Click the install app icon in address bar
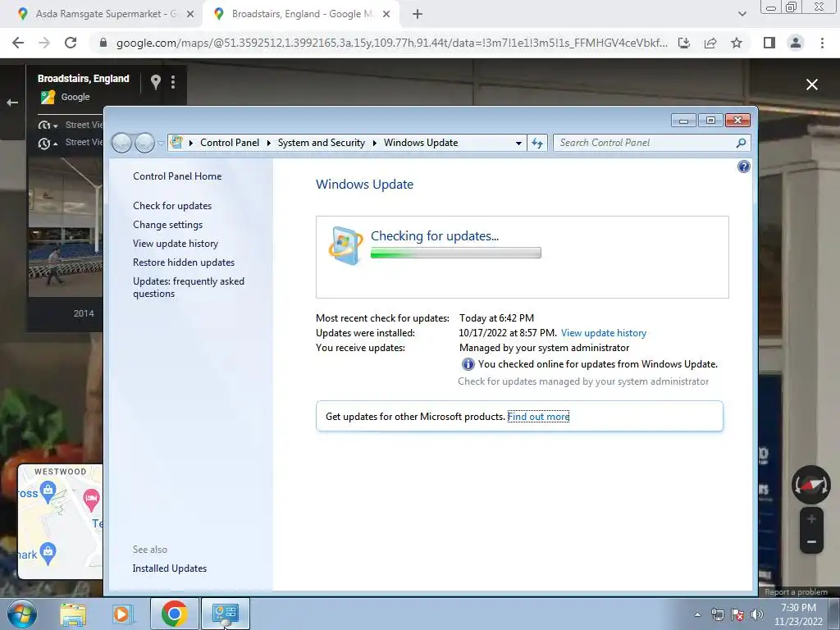The image size is (840, 630). (684, 43)
